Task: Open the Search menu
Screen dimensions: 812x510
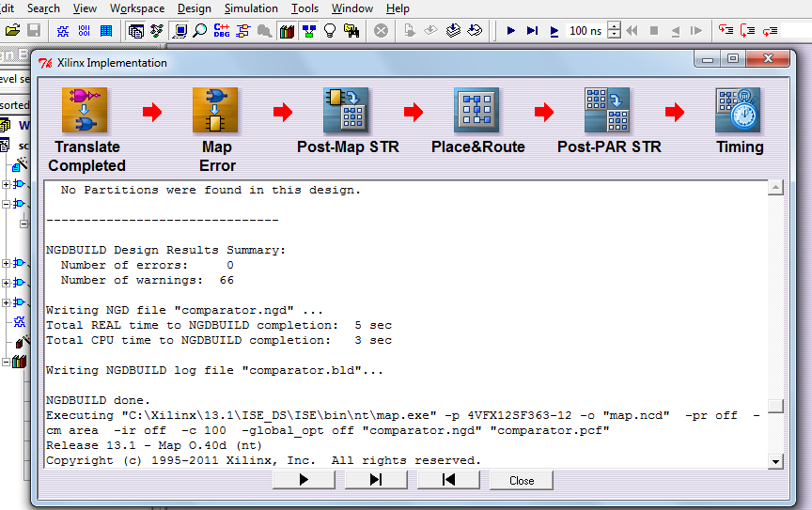Action: (43, 8)
